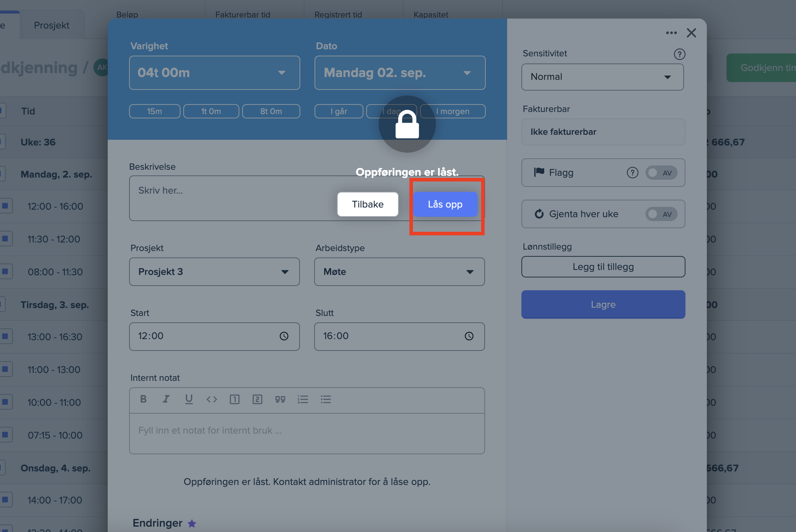This screenshot has width=796, height=532.
Task: Click the italic formatting icon
Action: [166, 399]
